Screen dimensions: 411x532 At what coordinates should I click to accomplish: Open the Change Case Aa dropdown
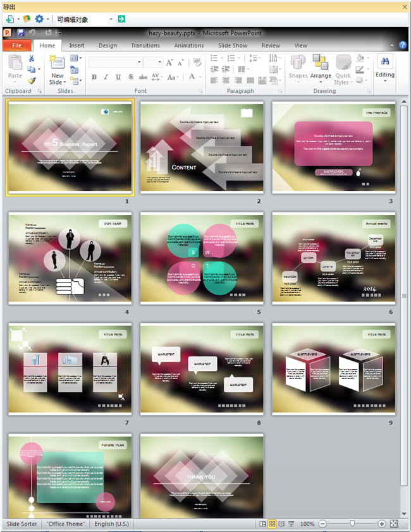click(x=173, y=77)
